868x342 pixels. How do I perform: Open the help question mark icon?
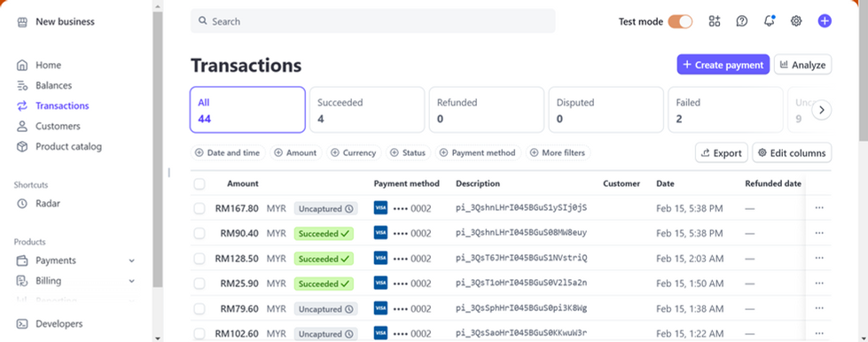click(x=742, y=21)
